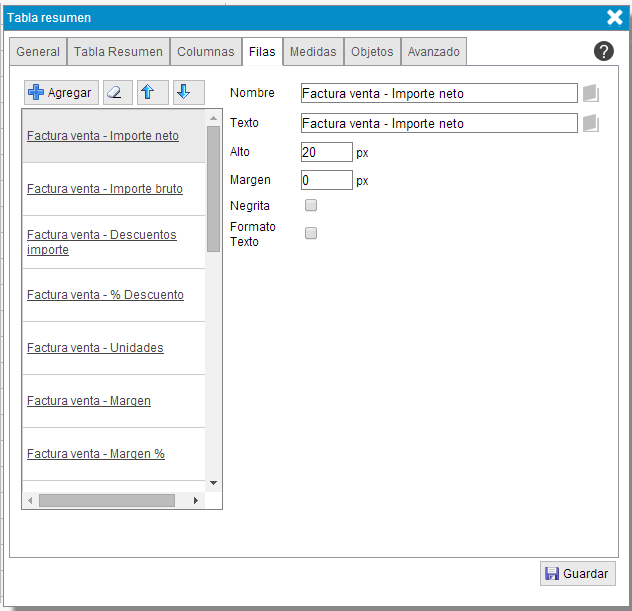Image resolution: width=632 pixels, height=611 pixels.
Task: Click Agregar to add a row
Action: [60, 92]
